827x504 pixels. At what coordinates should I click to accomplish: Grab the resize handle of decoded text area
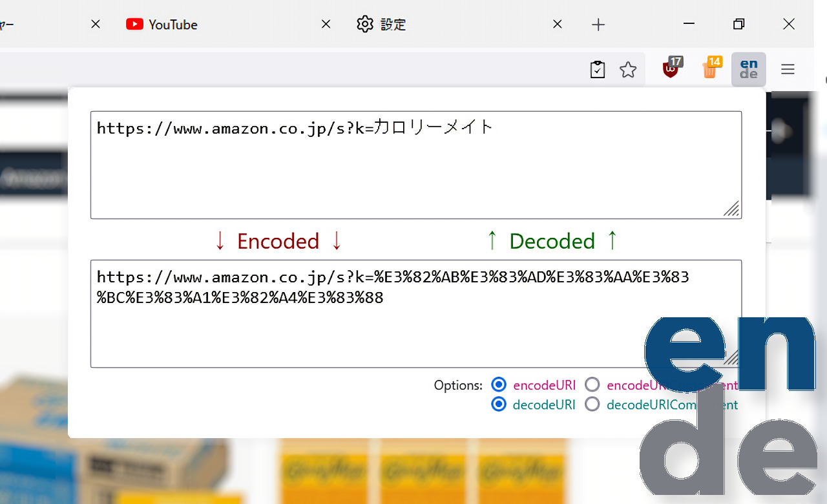731,209
